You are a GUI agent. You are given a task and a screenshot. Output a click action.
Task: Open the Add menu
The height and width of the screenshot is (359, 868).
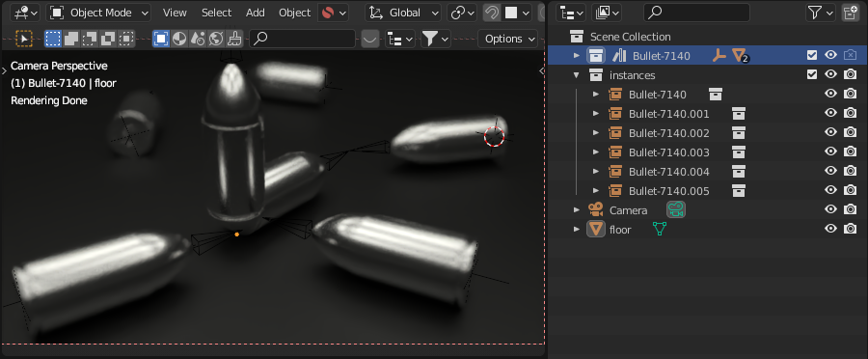[256, 13]
